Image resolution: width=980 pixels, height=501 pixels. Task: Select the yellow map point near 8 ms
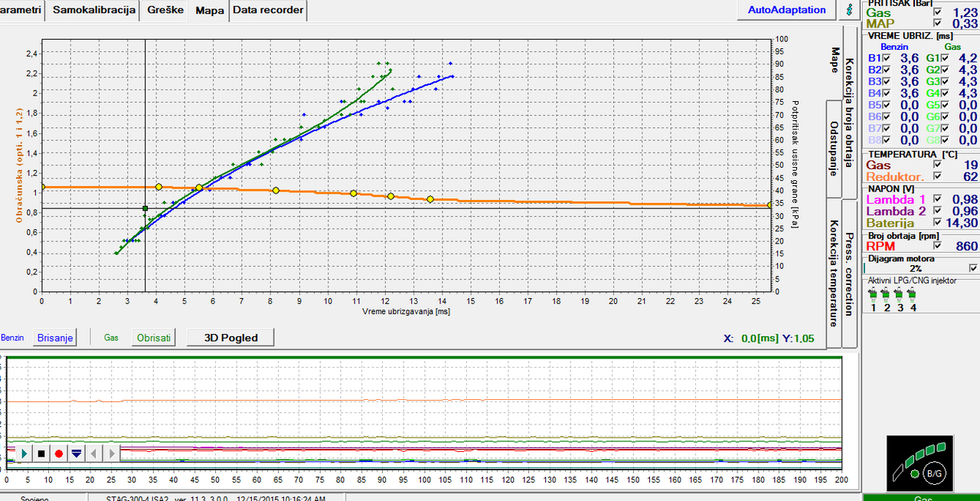(276, 190)
